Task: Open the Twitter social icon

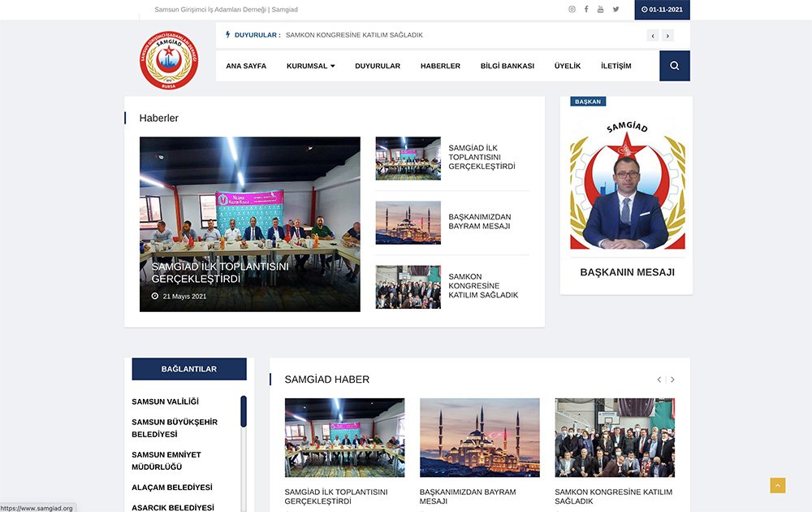Action: [615, 9]
